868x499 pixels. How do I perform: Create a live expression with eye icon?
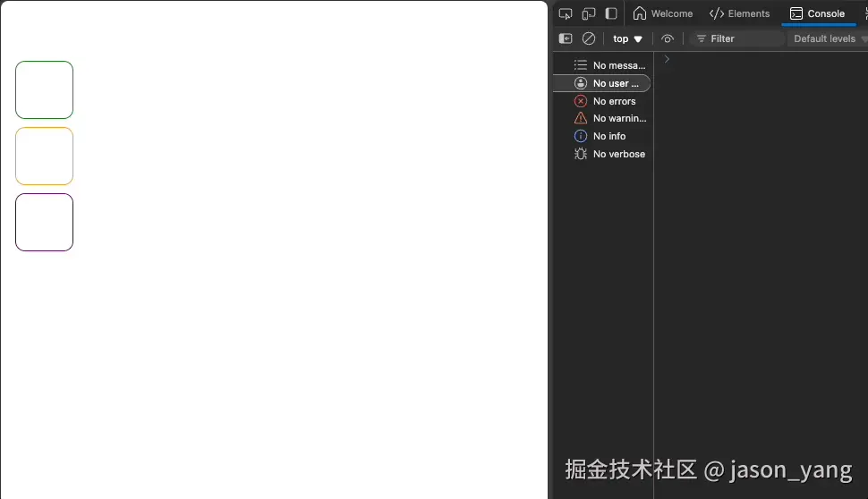click(x=668, y=38)
